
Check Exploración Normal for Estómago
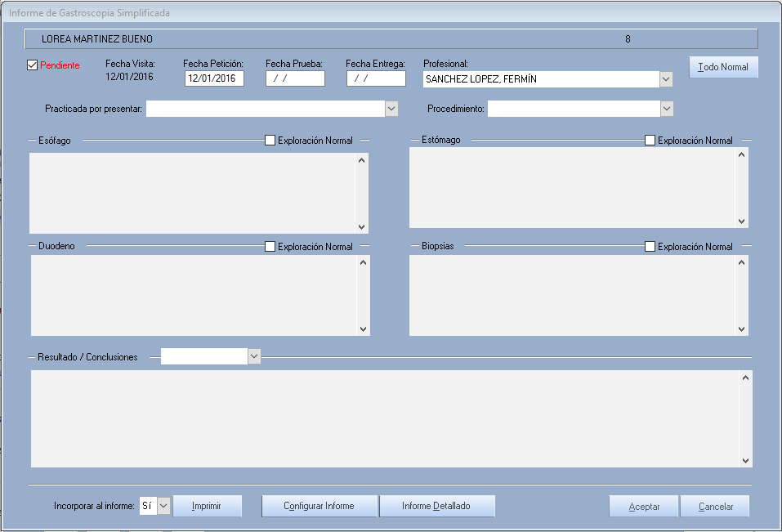pyautogui.click(x=650, y=141)
